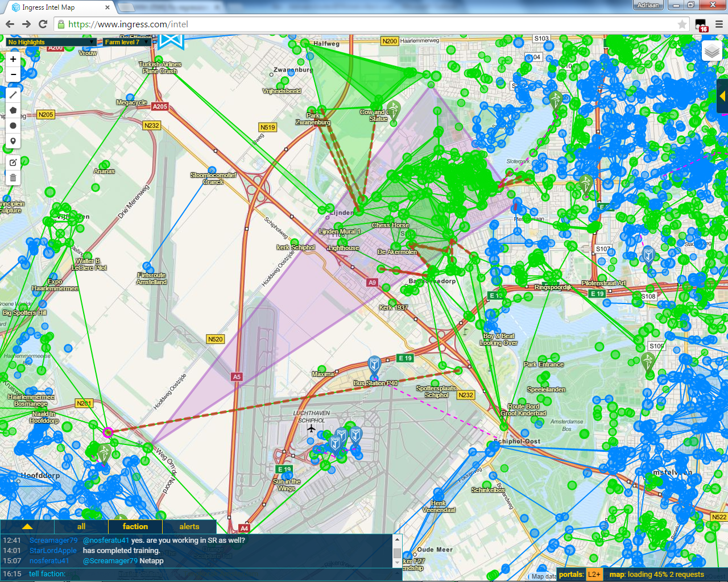Click the browser address bar
The height and width of the screenshot is (582, 728).
click(370, 24)
